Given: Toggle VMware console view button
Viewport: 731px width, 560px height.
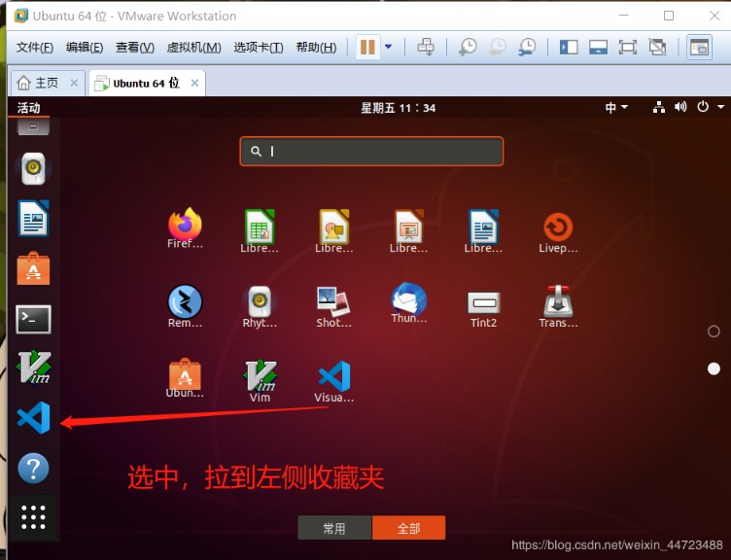Looking at the screenshot, I should pyautogui.click(x=699, y=47).
